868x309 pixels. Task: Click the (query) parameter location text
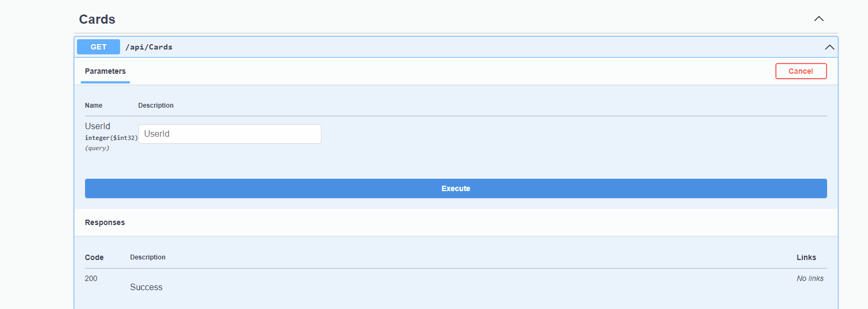(x=97, y=148)
